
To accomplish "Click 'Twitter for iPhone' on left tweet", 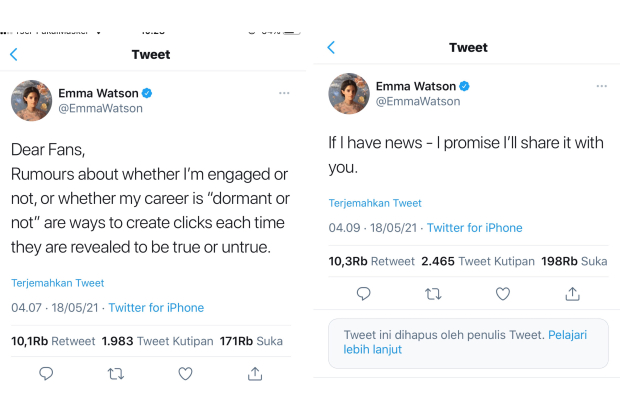I will (x=156, y=308).
